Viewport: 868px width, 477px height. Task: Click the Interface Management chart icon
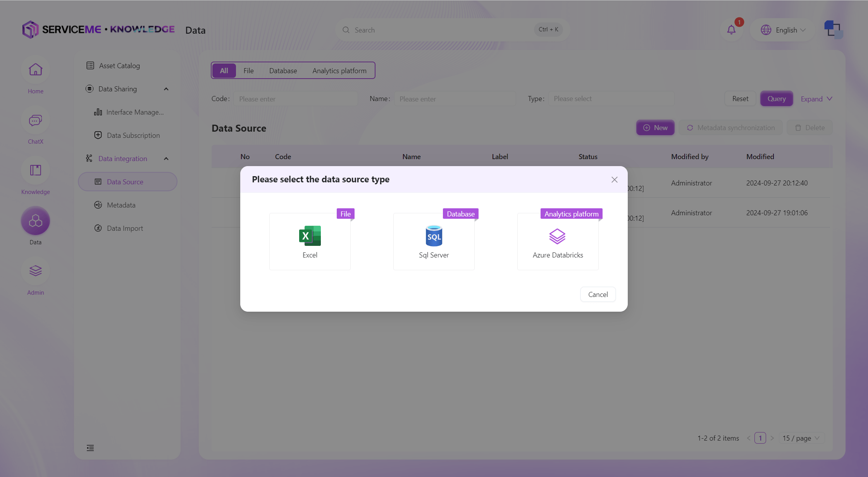98,112
